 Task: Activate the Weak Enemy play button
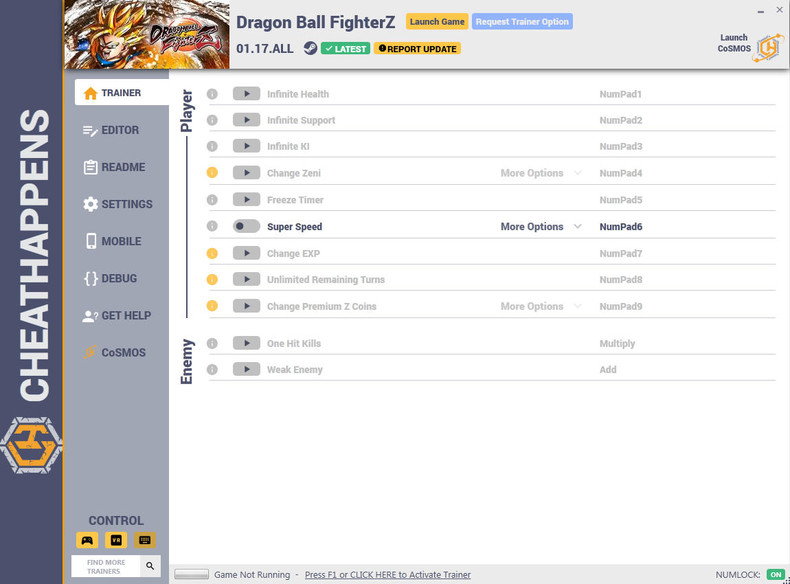click(246, 369)
